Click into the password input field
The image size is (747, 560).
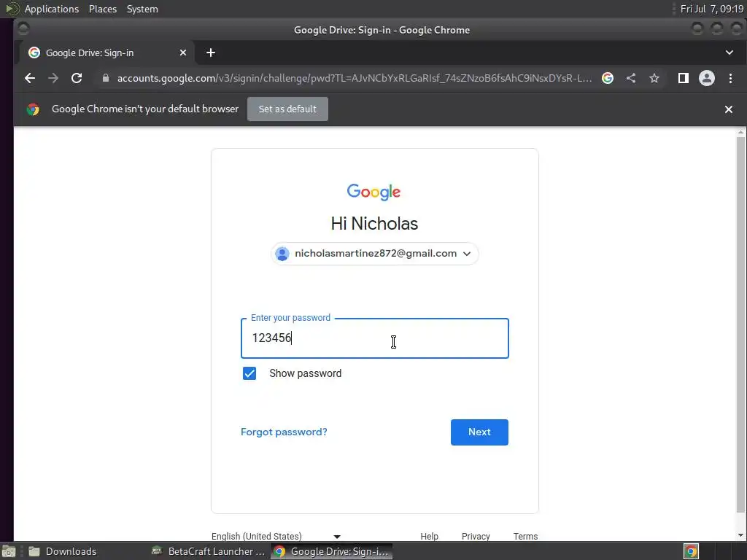[375, 338]
